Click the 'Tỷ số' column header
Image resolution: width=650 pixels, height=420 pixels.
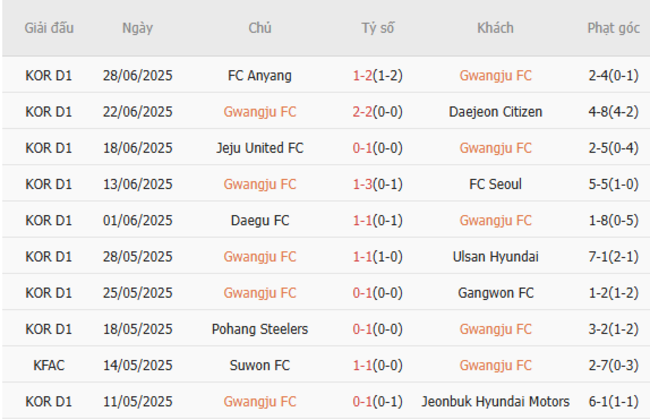[378, 28]
